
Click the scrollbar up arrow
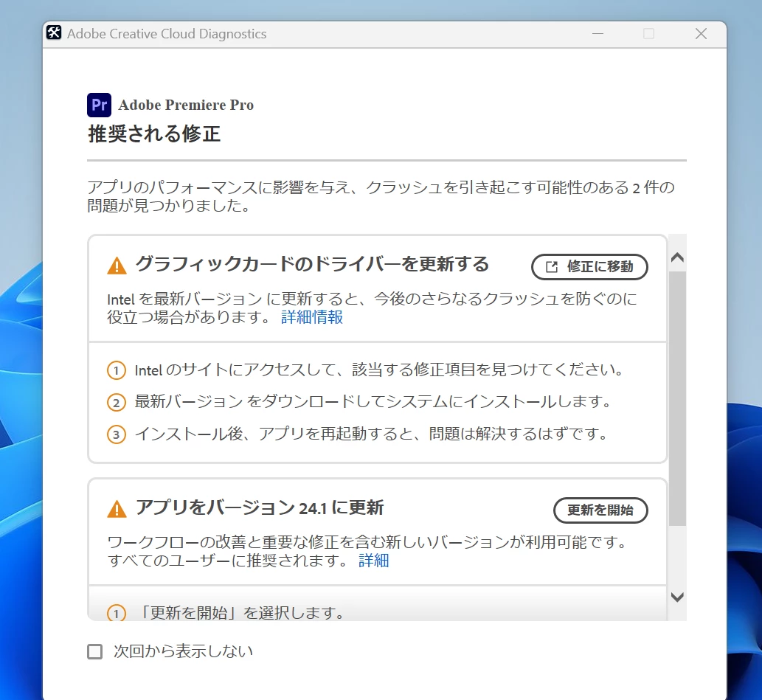point(677,257)
